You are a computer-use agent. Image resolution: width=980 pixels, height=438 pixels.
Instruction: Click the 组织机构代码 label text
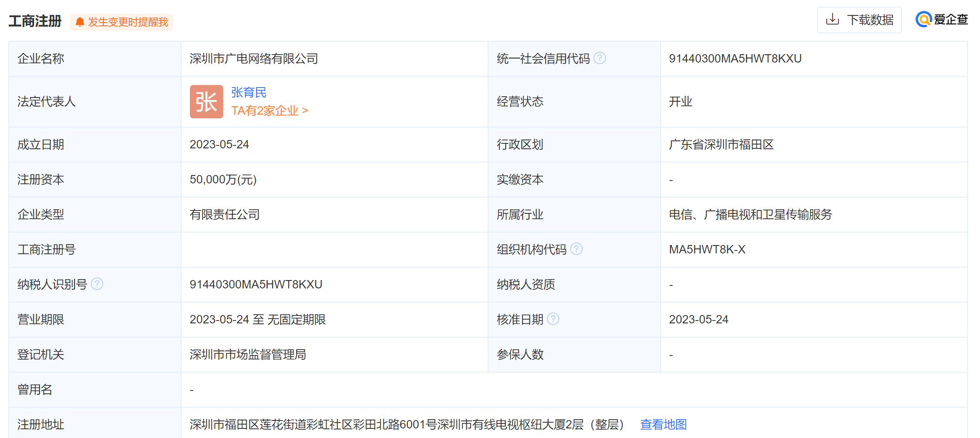click(531, 249)
